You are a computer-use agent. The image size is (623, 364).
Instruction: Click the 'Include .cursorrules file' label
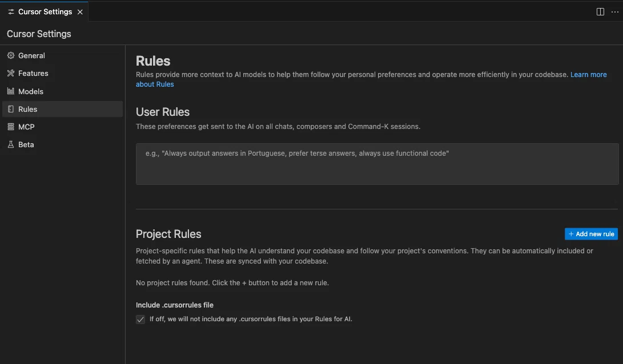pyautogui.click(x=174, y=305)
